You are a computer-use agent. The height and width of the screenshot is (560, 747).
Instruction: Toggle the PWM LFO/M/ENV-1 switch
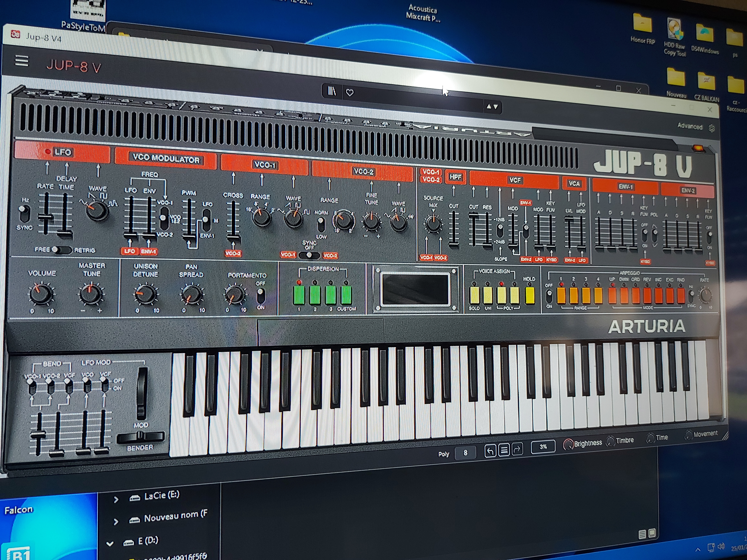tap(206, 220)
